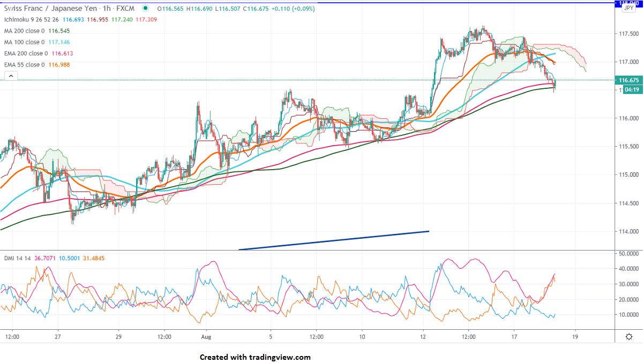Click the 10.0000 DMI scale label
The image size is (644, 363).
pos(629,314)
